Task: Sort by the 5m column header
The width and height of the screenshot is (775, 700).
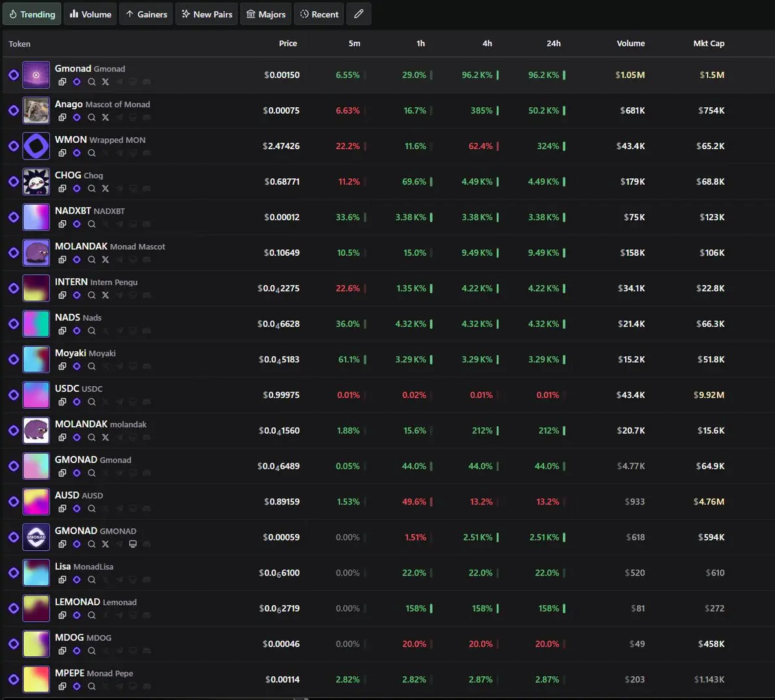Action: [355, 43]
